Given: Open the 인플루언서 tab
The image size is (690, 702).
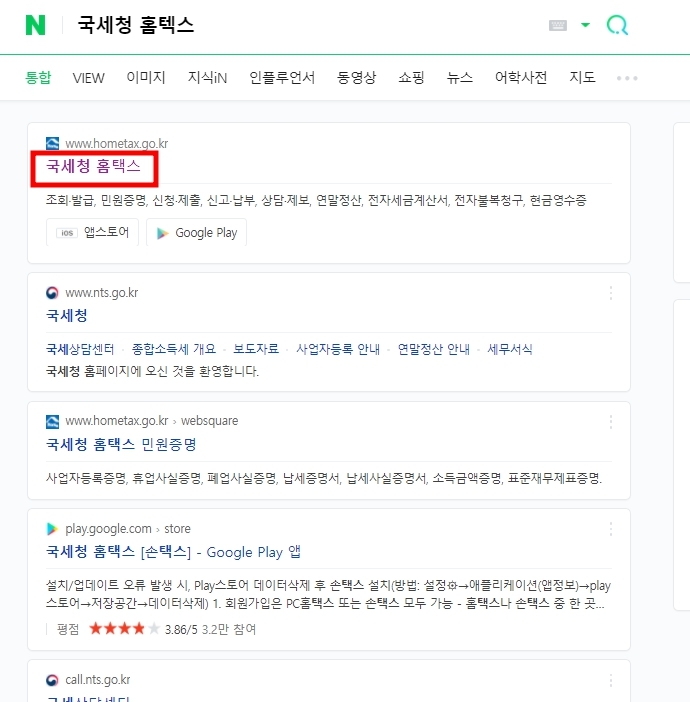Looking at the screenshot, I should pyautogui.click(x=282, y=77).
